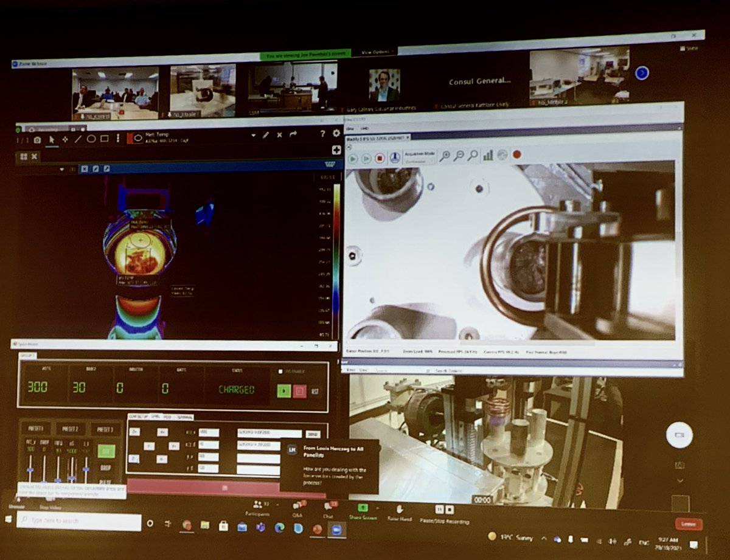Select the ellipse region tool
730x560 pixels.
point(91,139)
